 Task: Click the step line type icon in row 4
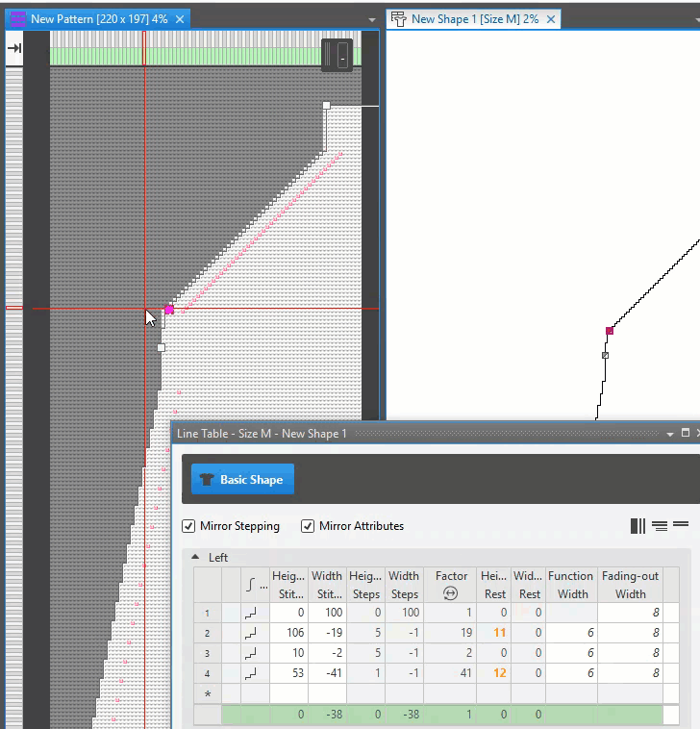(x=251, y=672)
